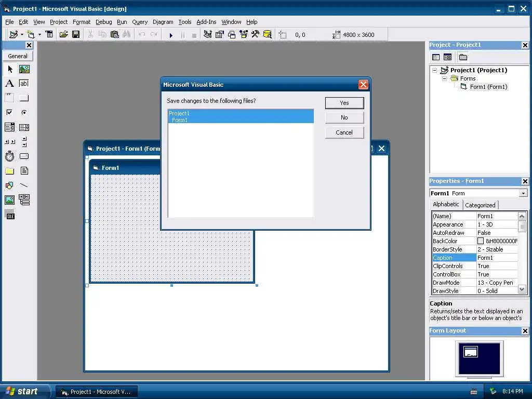Select the OptionButton tool in the toolbox

coord(24,112)
